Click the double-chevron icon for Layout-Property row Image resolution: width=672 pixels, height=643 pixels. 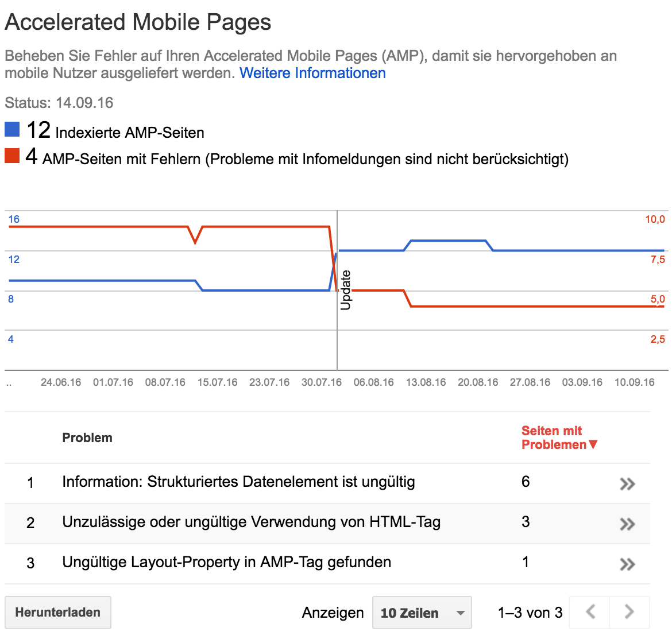pyautogui.click(x=627, y=564)
